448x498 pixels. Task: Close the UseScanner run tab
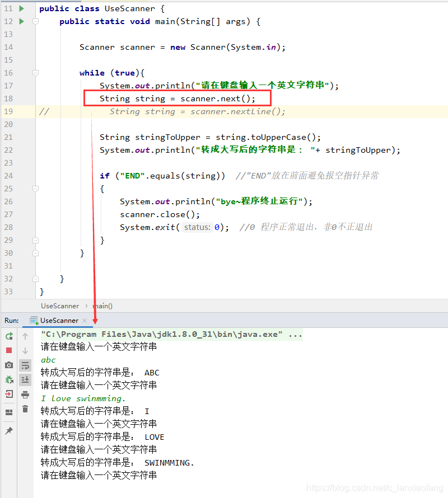85,321
